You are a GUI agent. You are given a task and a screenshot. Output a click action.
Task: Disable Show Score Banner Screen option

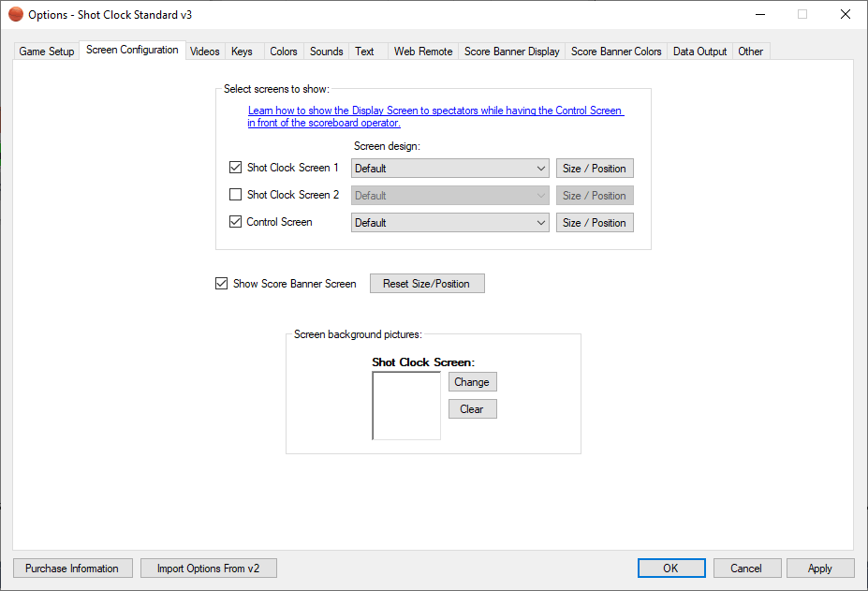(222, 284)
